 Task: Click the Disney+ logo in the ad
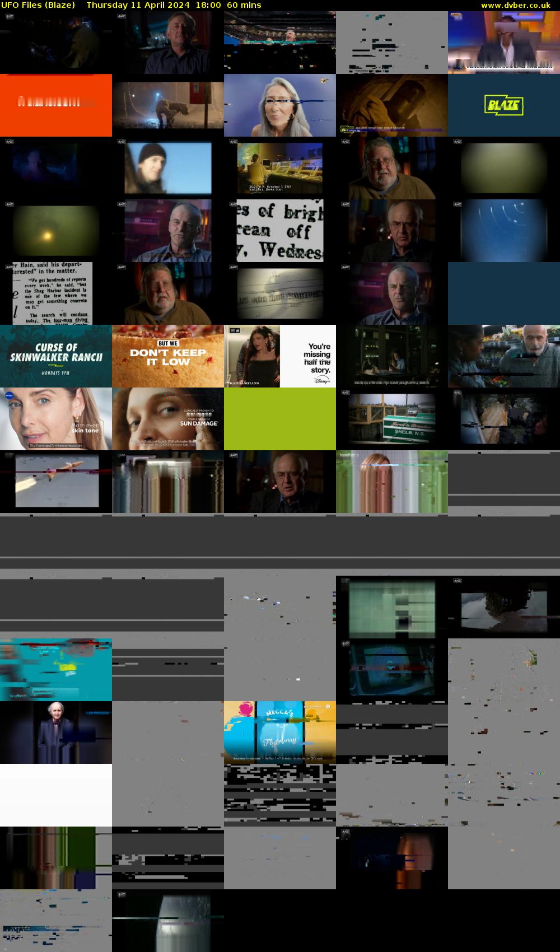tap(321, 381)
